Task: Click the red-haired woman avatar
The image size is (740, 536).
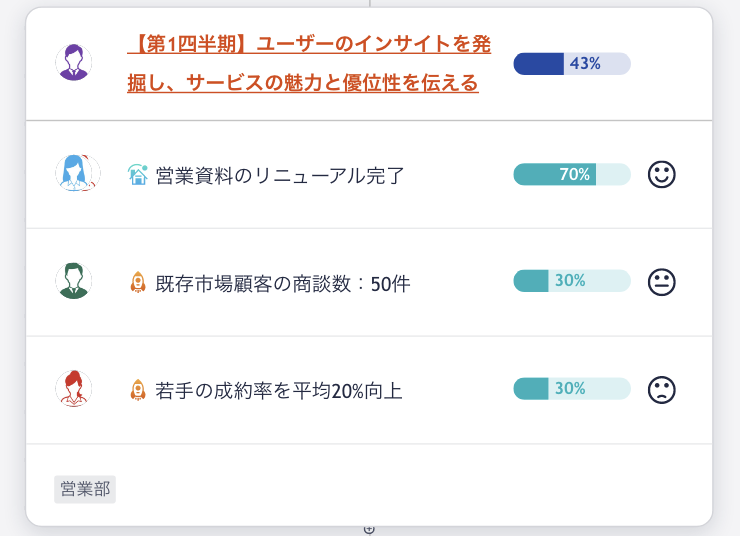Action: coord(74,388)
